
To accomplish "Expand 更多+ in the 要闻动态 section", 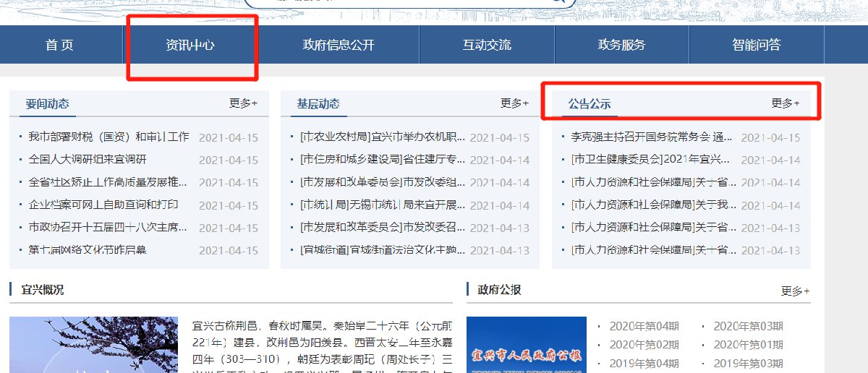I will [x=243, y=103].
